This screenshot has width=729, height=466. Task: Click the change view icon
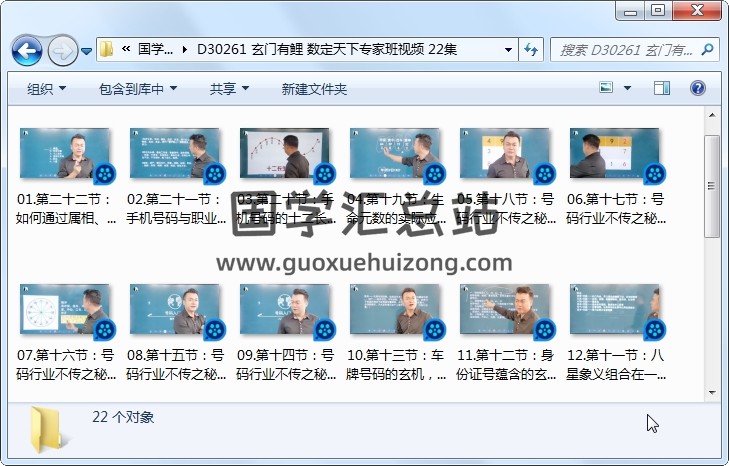[x=607, y=89]
